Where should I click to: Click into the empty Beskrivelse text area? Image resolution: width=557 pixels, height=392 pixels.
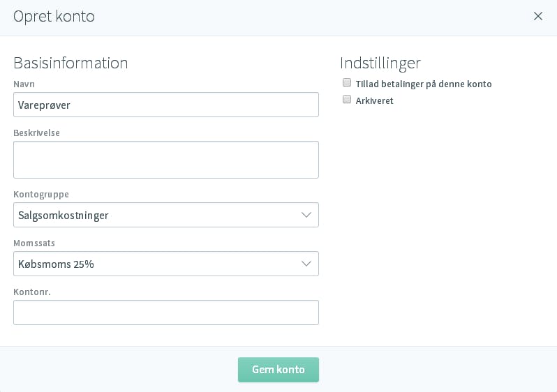coord(166,160)
